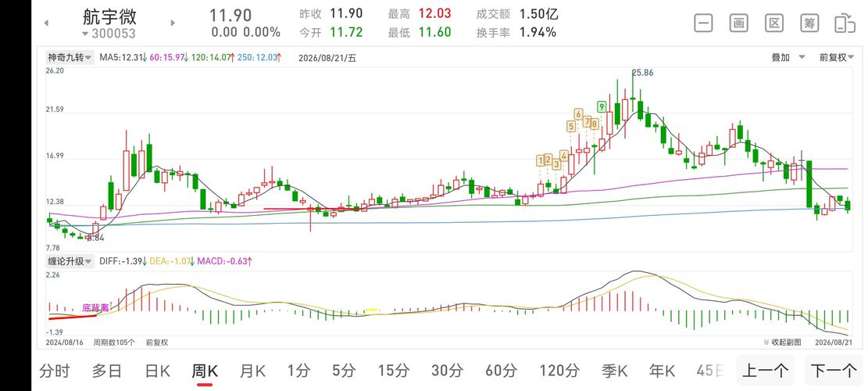Switch to 60分 chart period
The width and height of the screenshot is (868, 391).
coord(501,371)
